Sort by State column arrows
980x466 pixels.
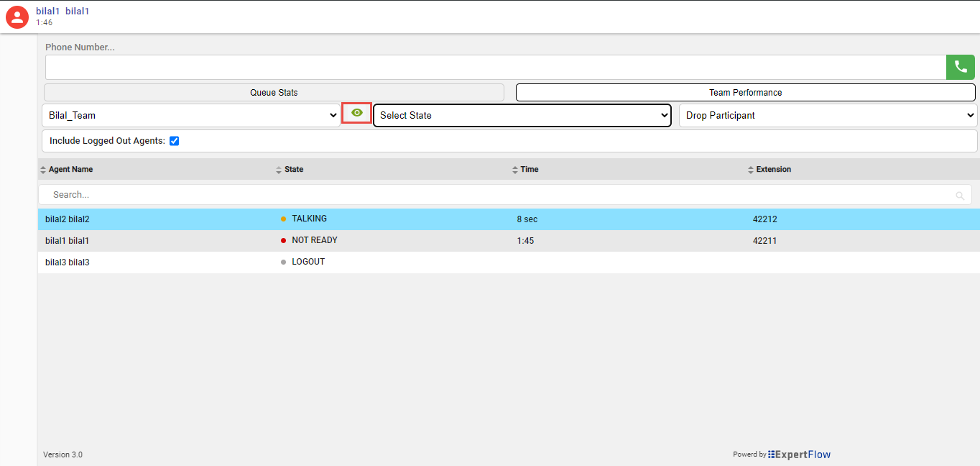click(279, 170)
